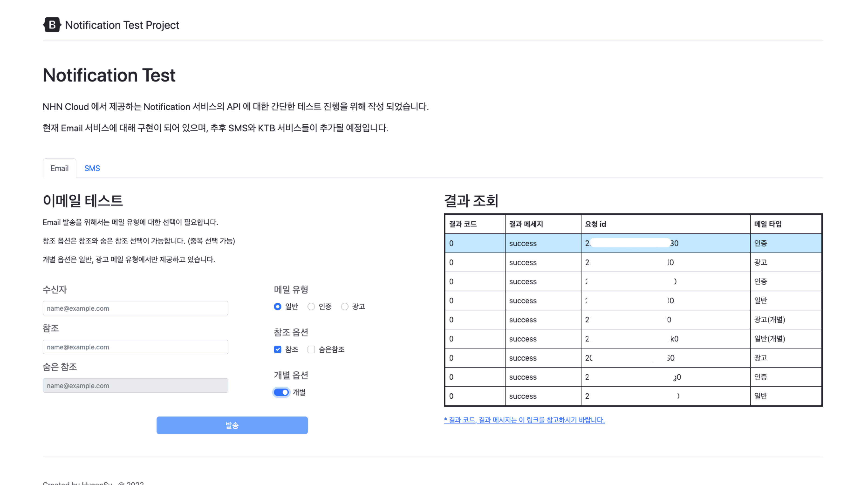This screenshot has height=485, width=868.
Task: Open the result code reference link
Action: [524, 420]
